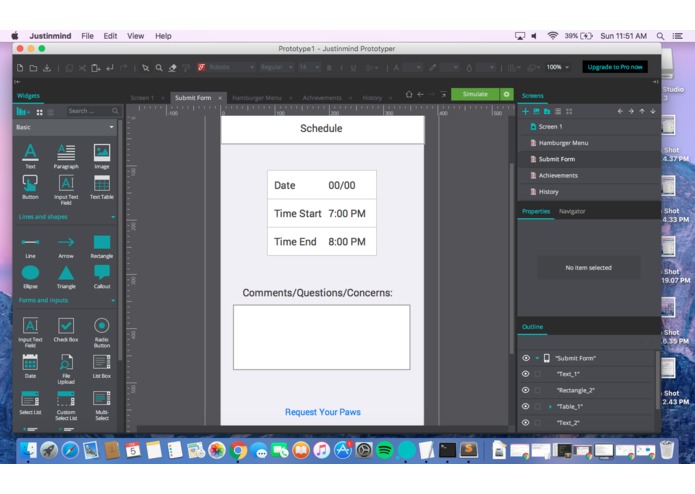Toggle visibility of "Table_1" layer

coord(526,406)
